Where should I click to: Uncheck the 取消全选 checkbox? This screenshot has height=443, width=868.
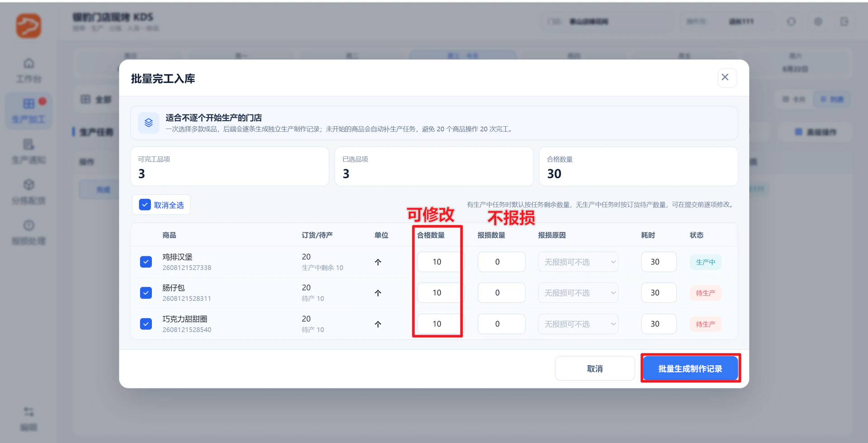(x=145, y=205)
